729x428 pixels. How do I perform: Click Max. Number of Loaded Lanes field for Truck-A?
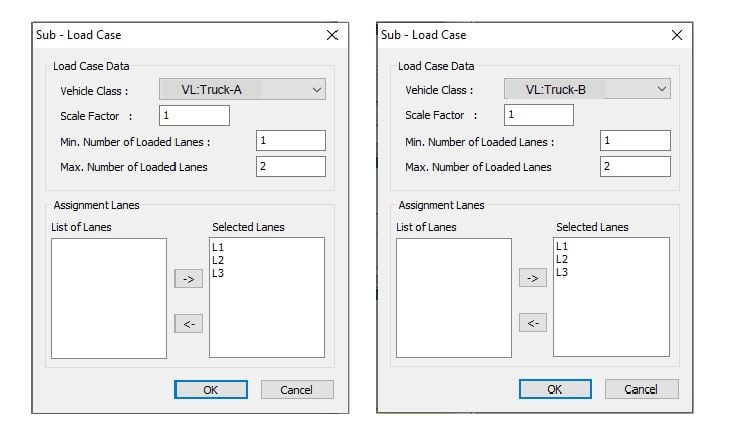290,166
